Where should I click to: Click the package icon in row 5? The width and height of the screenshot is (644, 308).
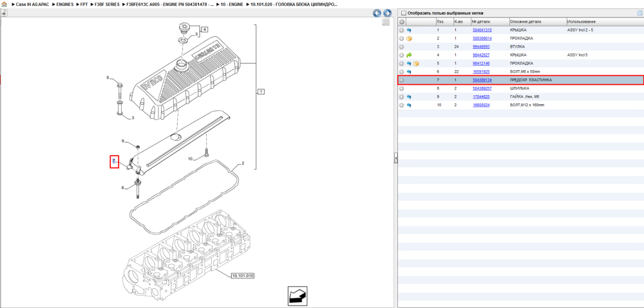tap(416, 64)
